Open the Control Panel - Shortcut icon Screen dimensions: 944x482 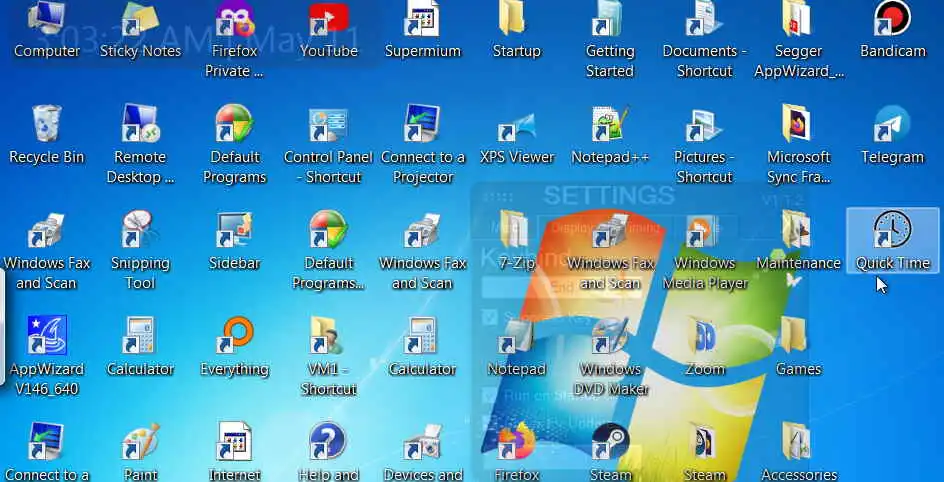(x=328, y=125)
